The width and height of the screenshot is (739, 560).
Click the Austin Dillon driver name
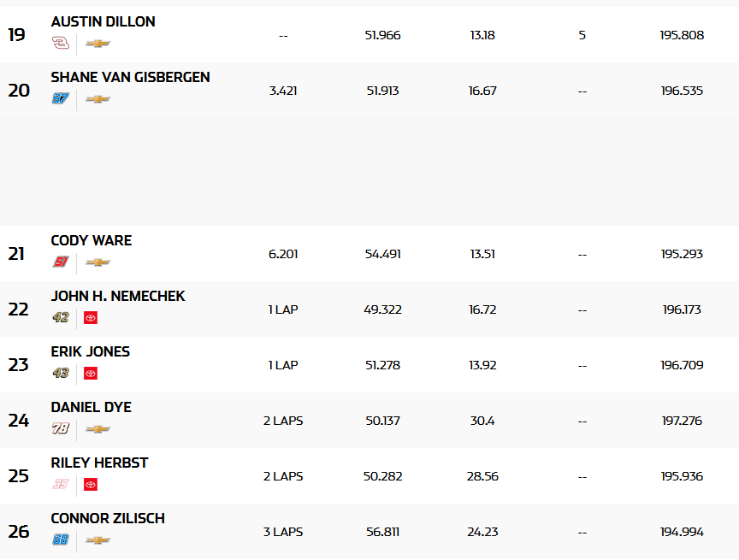[x=103, y=21]
